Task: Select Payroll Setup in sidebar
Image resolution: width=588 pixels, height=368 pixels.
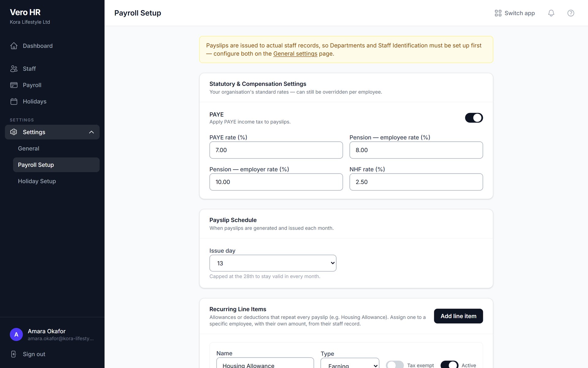Action: pos(56,165)
